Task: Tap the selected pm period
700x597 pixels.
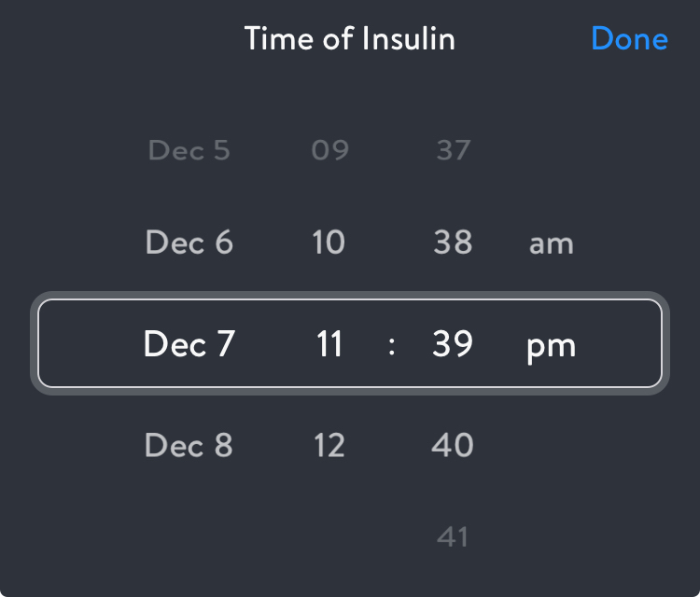Action: point(551,347)
